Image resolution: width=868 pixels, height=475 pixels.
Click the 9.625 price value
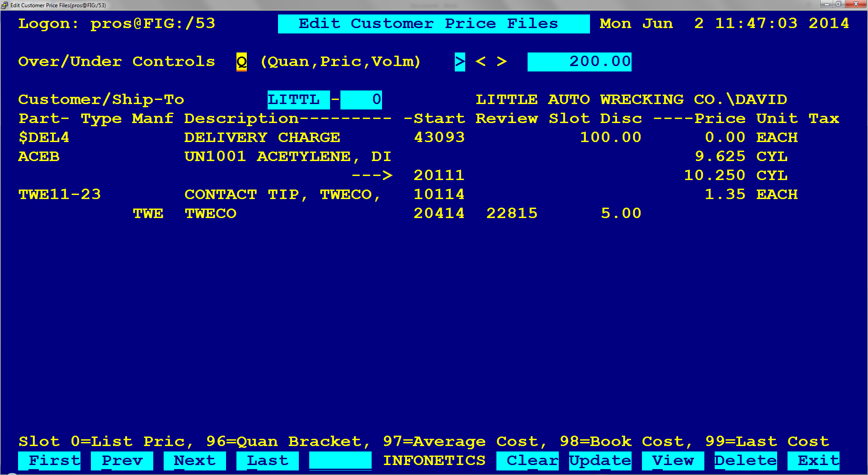tap(720, 157)
